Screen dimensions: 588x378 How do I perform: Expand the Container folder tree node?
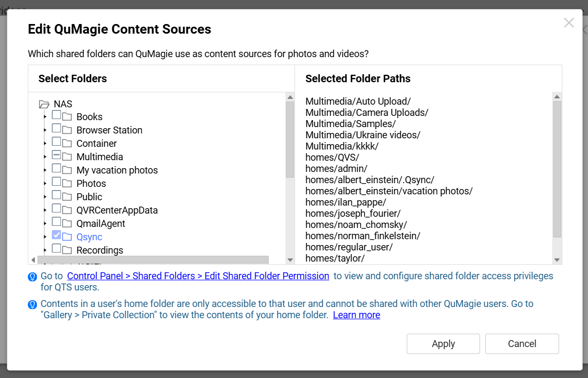(45, 144)
